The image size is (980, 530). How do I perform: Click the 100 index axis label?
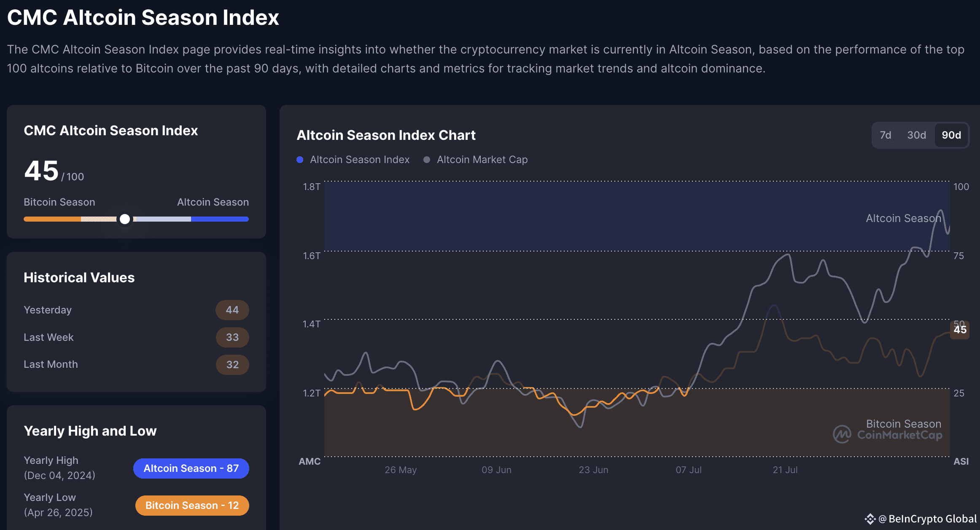[961, 187]
